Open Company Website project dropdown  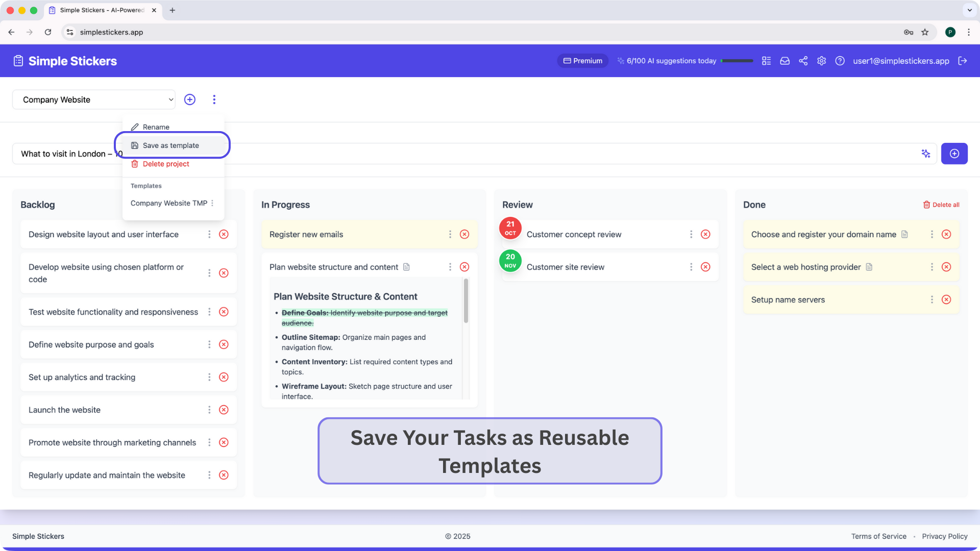click(x=94, y=99)
